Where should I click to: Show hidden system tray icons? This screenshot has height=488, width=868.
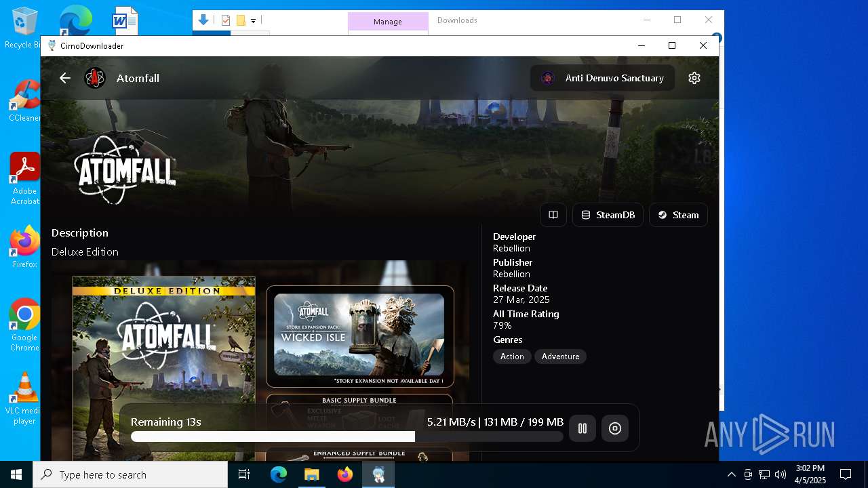pyautogui.click(x=731, y=474)
